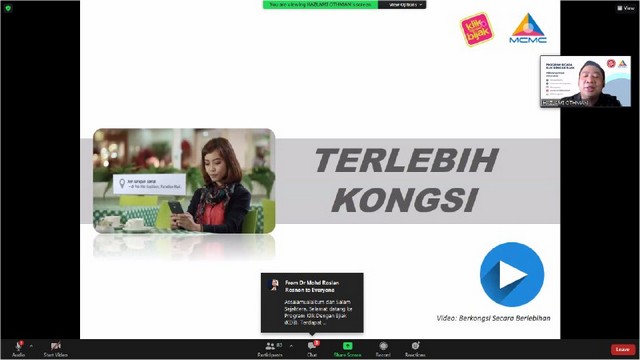Select the presenter's video thumbnail
640x360 pixels.
pyautogui.click(x=585, y=81)
